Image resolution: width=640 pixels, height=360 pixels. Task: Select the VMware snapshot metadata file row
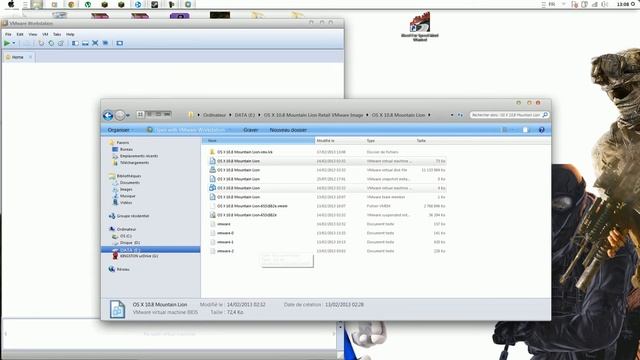click(x=327, y=179)
